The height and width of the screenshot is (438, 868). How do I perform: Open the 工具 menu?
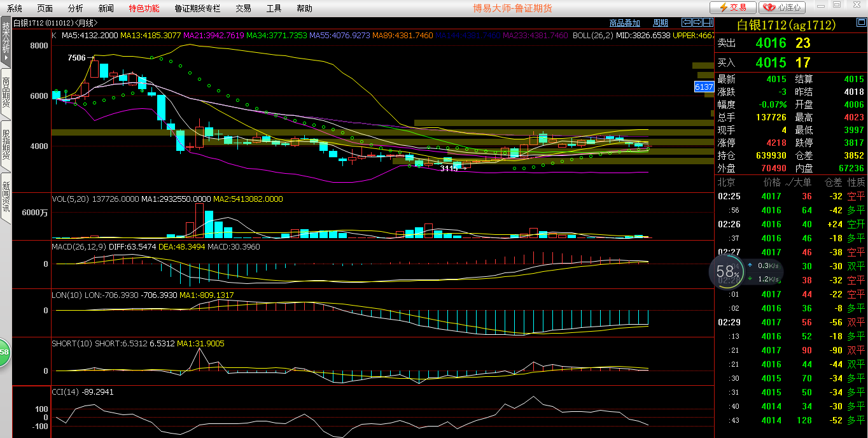tap(274, 8)
